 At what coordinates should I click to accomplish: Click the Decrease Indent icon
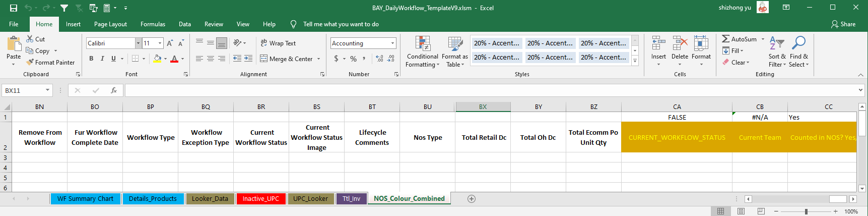237,59
